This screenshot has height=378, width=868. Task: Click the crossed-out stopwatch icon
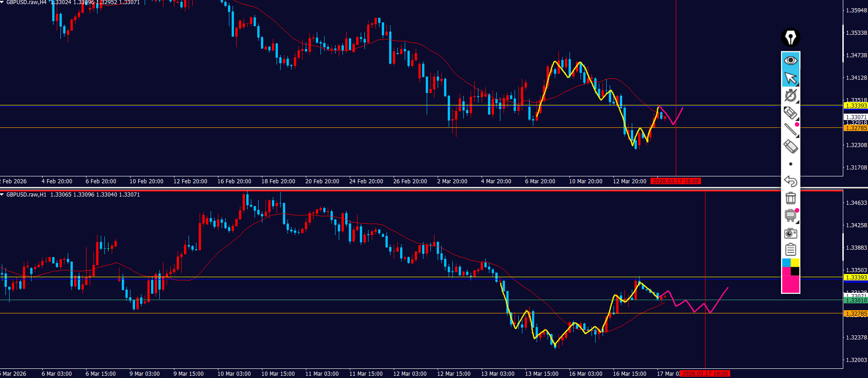pyautogui.click(x=790, y=95)
